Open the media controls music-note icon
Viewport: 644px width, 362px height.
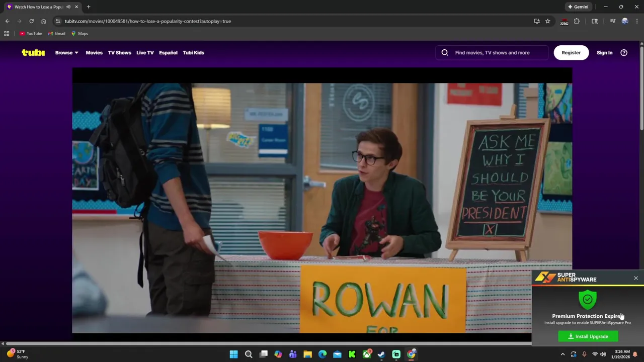(612, 21)
